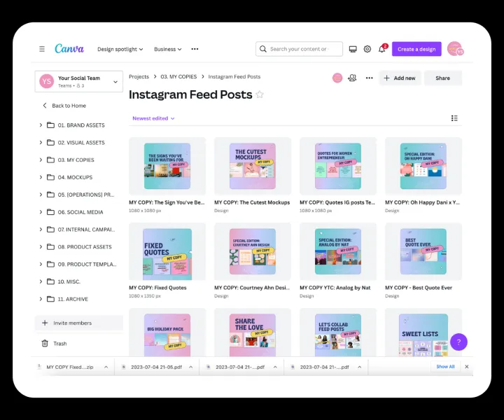504x420 pixels.
Task: Open settings gear icon
Action: pyautogui.click(x=367, y=49)
